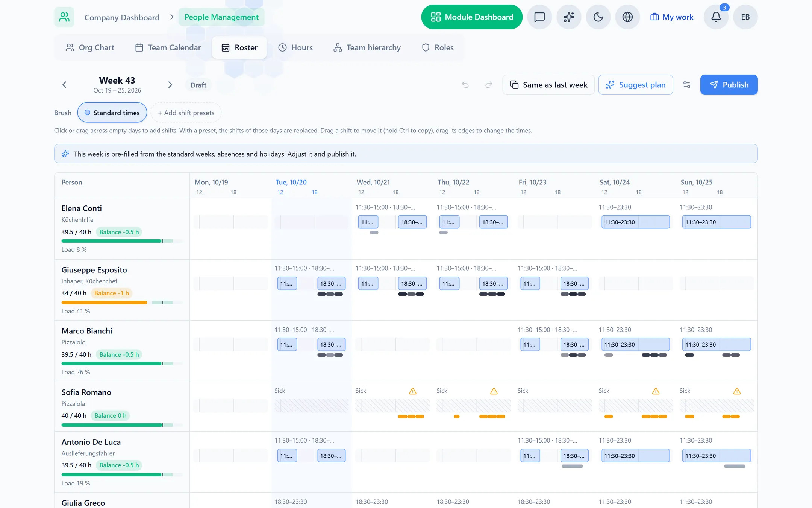This screenshot has height=508, width=812.
Task: Go to Company Dashboard breadcrumb
Action: pos(122,17)
